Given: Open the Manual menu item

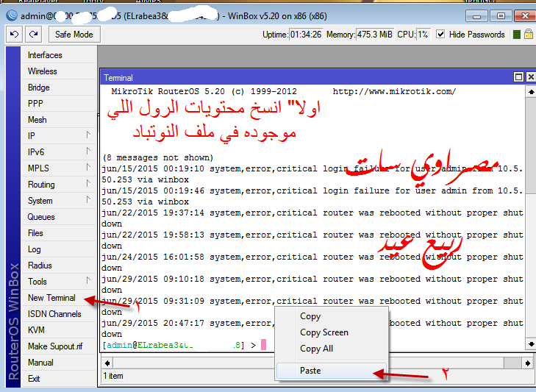Looking at the screenshot, I should 59,363.
